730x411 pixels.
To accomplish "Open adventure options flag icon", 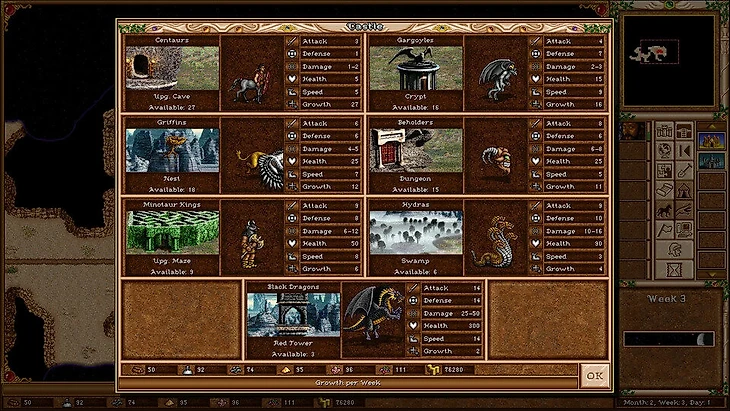I will (x=664, y=230).
